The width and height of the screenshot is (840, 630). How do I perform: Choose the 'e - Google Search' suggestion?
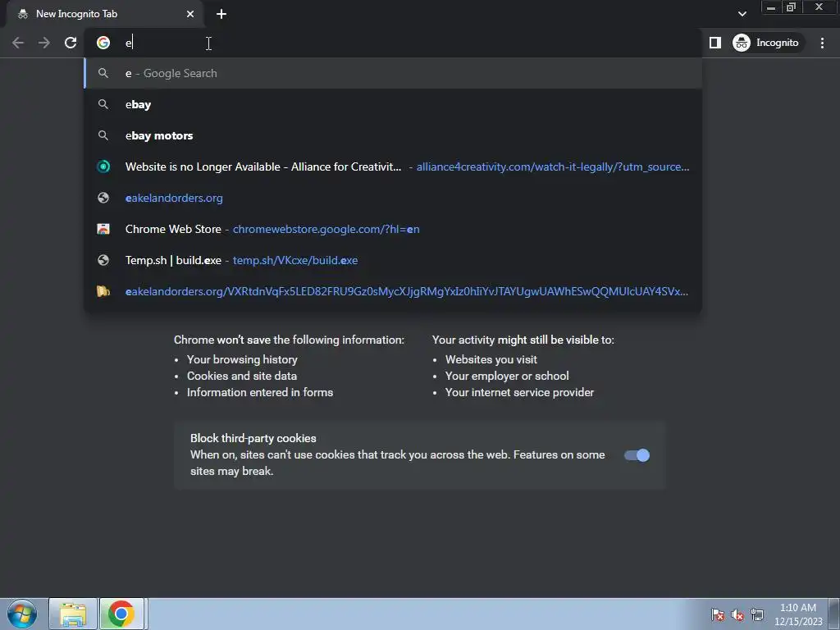click(393, 73)
